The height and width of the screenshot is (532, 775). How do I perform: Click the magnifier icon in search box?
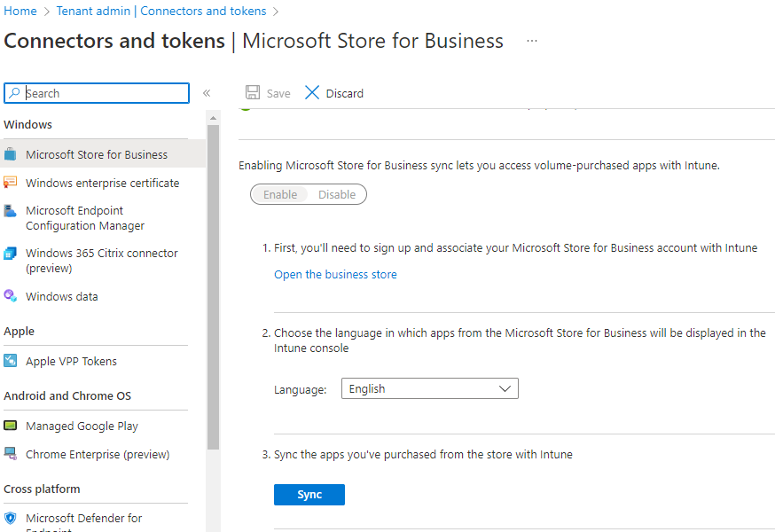15,93
